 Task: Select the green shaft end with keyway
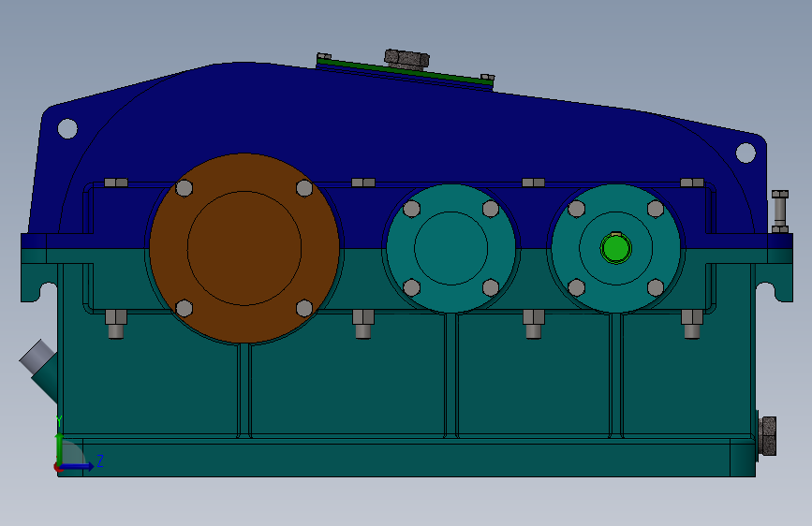click(615, 248)
